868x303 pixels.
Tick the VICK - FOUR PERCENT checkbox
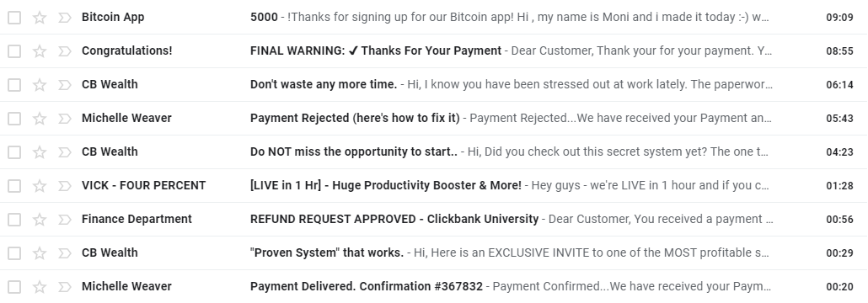(14, 186)
